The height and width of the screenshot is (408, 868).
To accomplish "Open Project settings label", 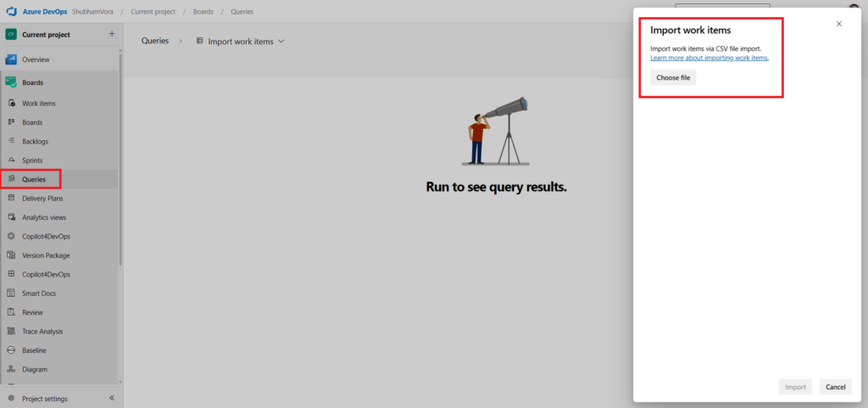I will [x=45, y=399].
